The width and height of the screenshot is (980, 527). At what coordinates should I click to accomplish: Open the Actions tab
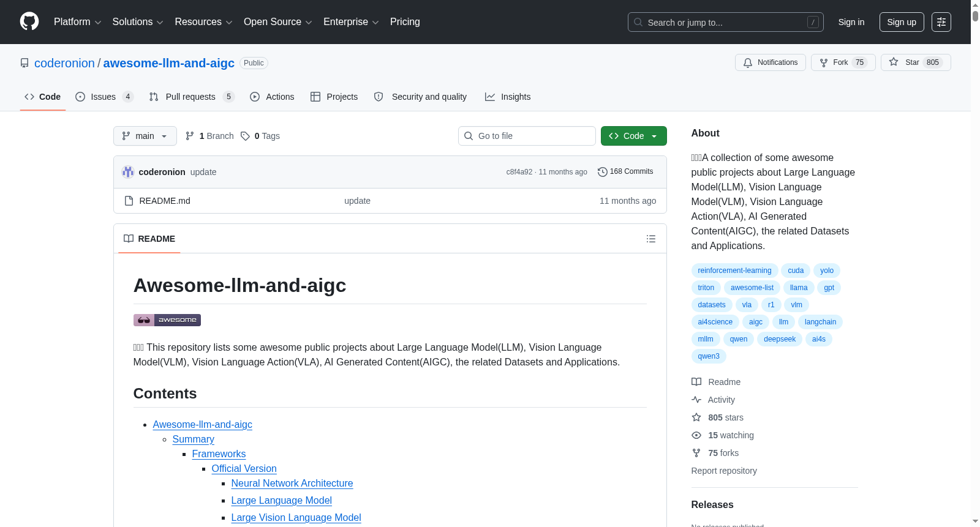pyautogui.click(x=272, y=97)
